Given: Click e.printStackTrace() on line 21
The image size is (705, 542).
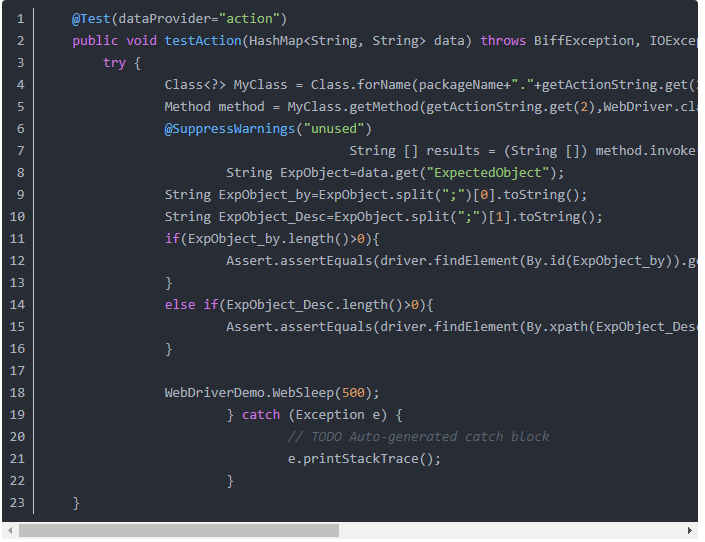Looking at the screenshot, I should [x=361, y=459].
